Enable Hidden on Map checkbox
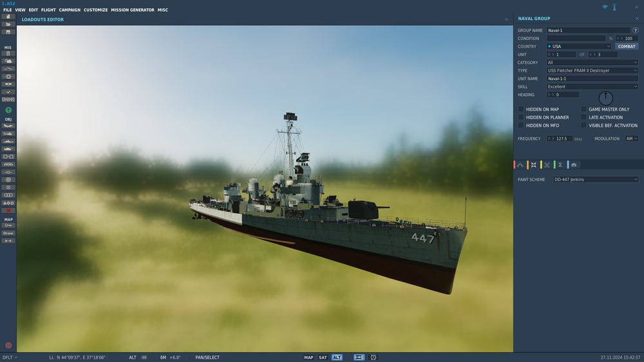 521,110
